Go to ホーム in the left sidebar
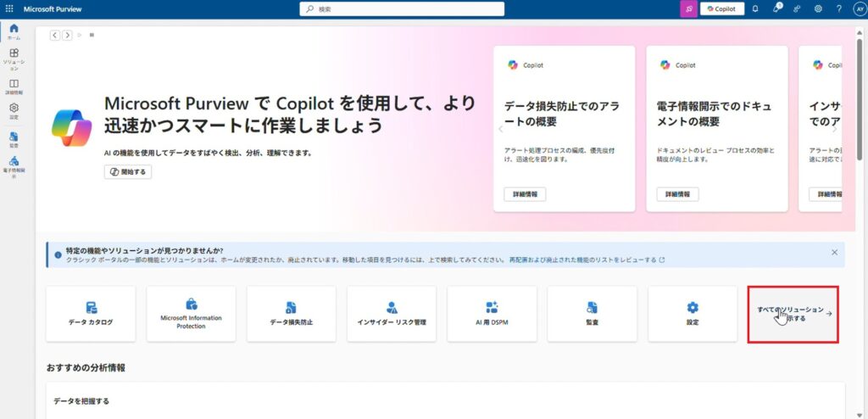Viewport: 868px width, 419px height. 14,31
